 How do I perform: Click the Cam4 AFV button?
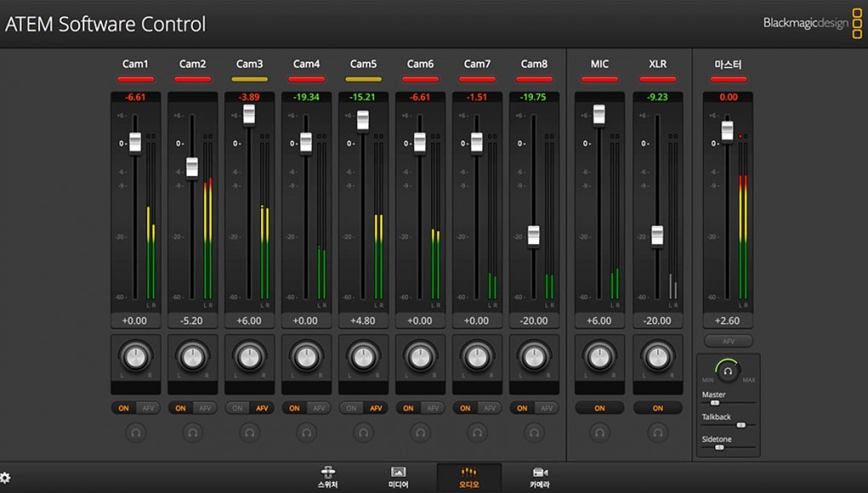[320, 408]
